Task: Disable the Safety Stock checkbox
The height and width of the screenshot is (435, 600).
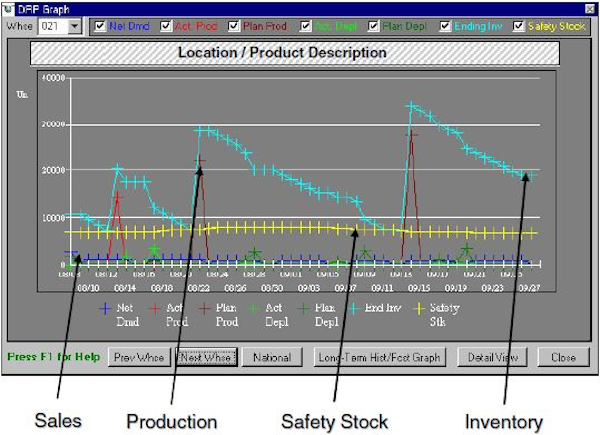Action: (x=518, y=25)
